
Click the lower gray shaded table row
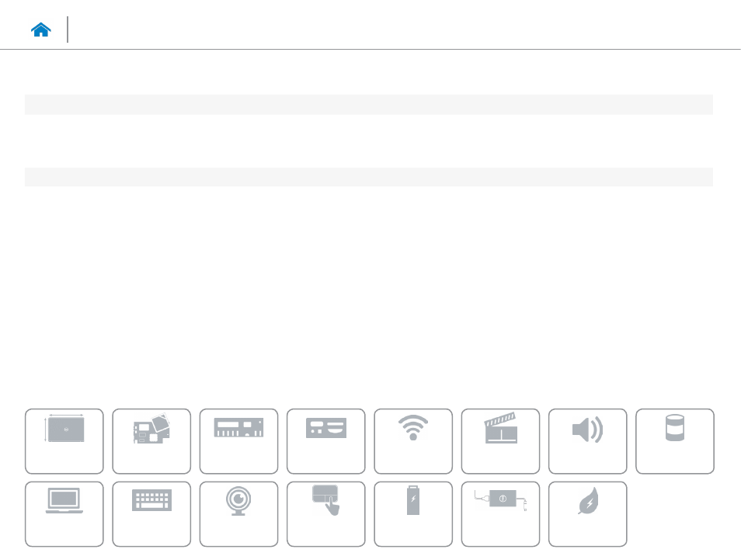tap(369, 177)
